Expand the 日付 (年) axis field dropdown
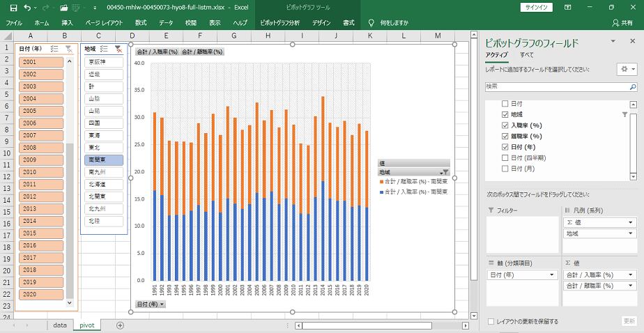The image size is (644, 333). click(x=551, y=275)
